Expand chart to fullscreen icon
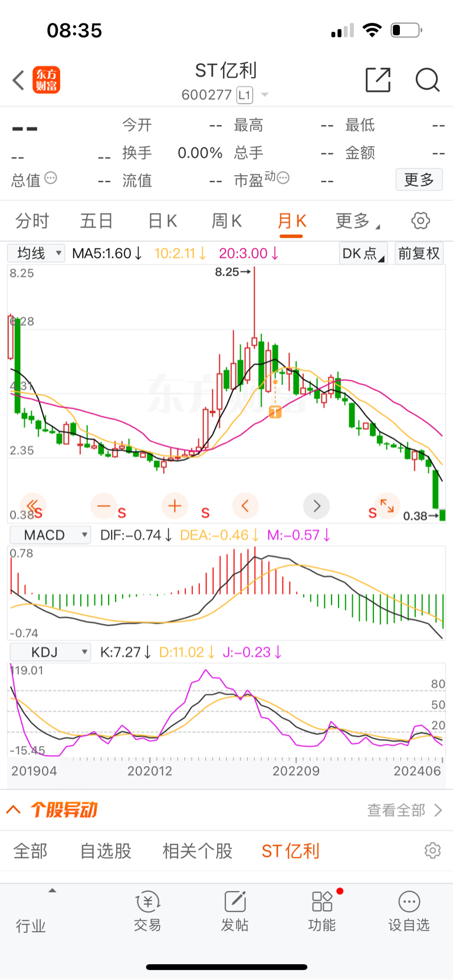Image resolution: width=453 pixels, height=980 pixels. [387, 506]
